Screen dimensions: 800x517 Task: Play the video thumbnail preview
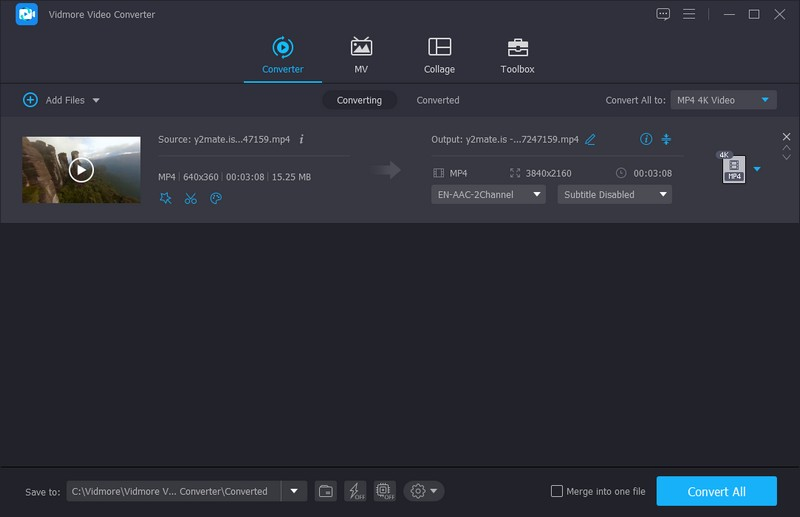[81, 170]
